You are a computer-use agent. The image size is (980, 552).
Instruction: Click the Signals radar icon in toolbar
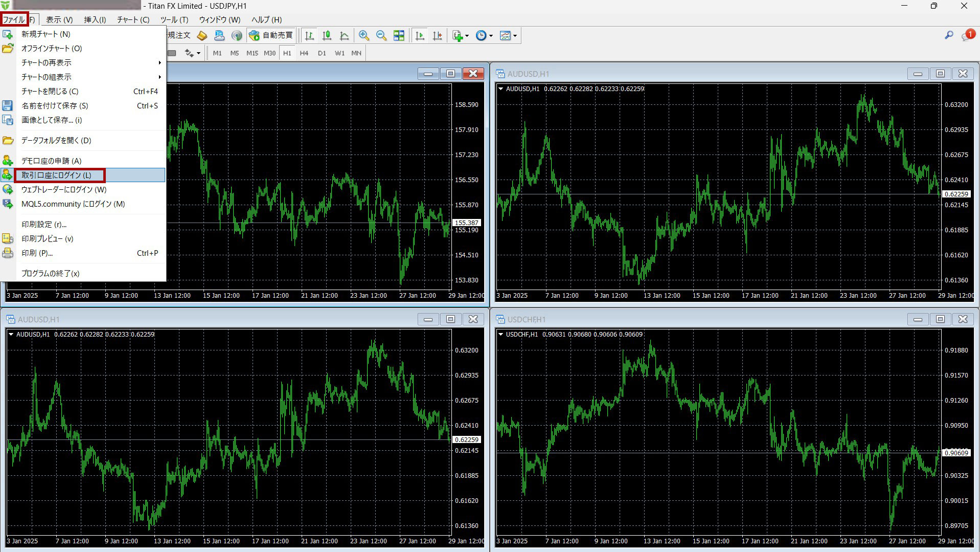tap(237, 35)
